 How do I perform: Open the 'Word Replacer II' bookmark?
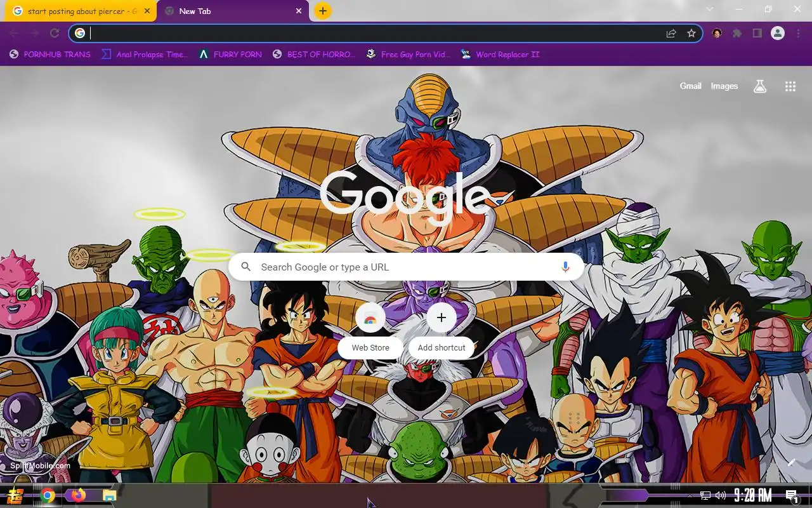click(500, 55)
